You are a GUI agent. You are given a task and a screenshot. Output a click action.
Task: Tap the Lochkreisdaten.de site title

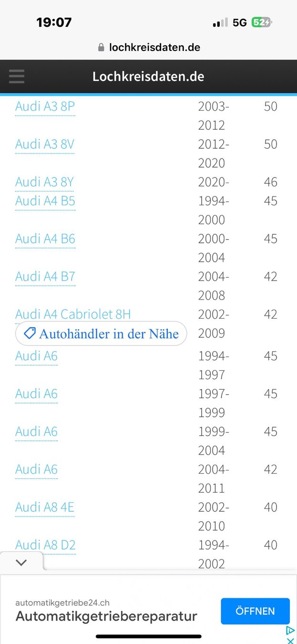tap(148, 76)
